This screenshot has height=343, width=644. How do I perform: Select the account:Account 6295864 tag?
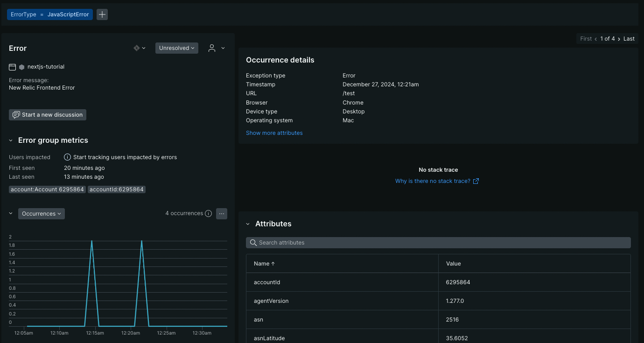(x=47, y=189)
